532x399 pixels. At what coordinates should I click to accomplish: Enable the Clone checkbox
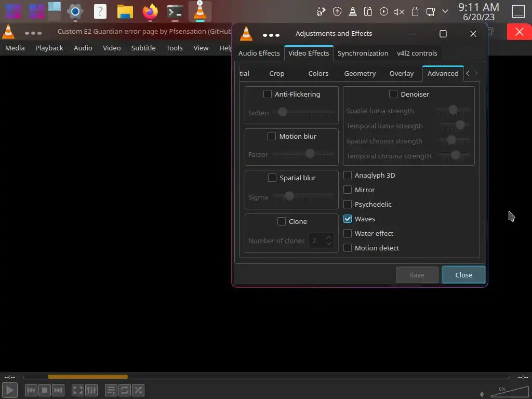tap(281, 221)
